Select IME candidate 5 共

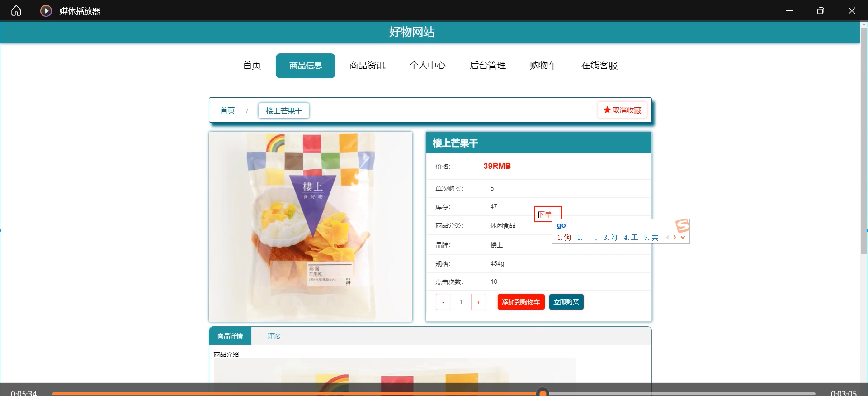(651, 237)
